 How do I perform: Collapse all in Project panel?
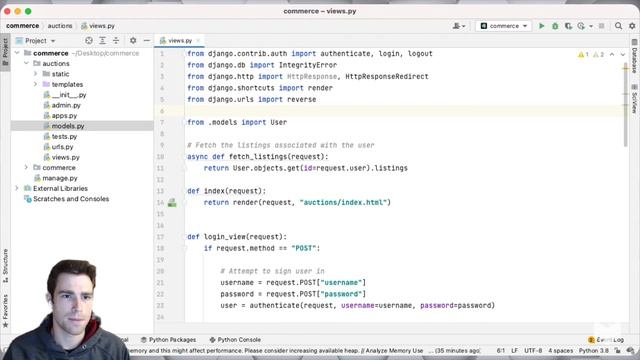coord(116,40)
